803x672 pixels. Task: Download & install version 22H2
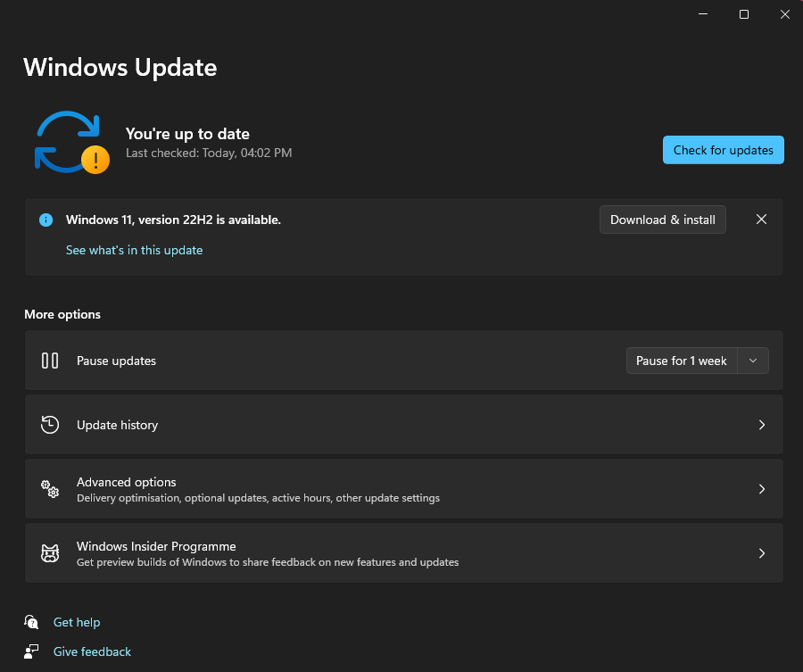663,220
